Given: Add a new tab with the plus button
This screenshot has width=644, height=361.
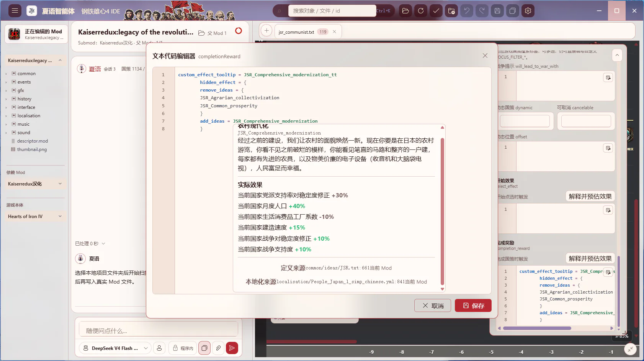Looking at the screenshot, I should click(266, 31).
